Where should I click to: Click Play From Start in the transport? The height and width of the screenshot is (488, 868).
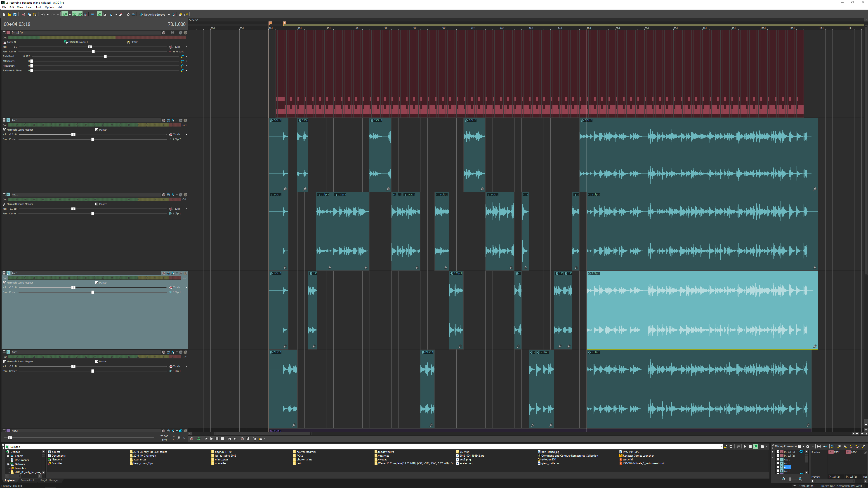[206, 439]
